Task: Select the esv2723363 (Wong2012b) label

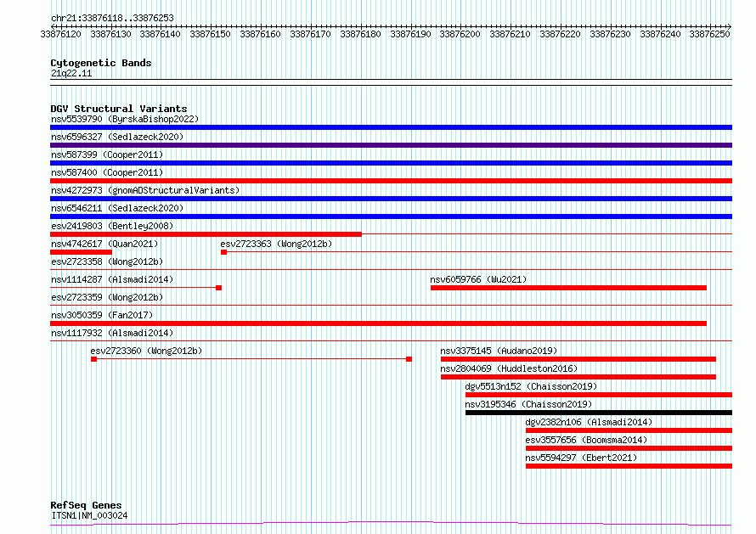Action: click(x=276, y=244)
